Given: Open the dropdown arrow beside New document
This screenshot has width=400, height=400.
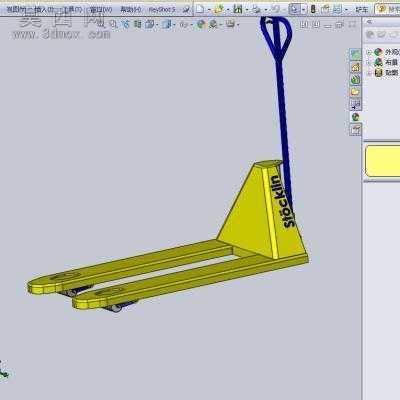Looking at the screenshot, I should click(209, 10).
